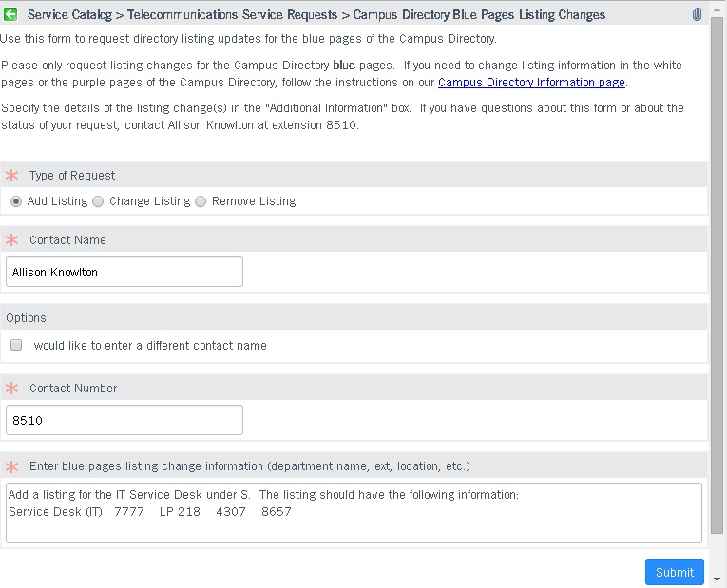Click the asterisk beside the blue pages listing label
This screenshot has height=588, width=727.
[x=13, y=466]
